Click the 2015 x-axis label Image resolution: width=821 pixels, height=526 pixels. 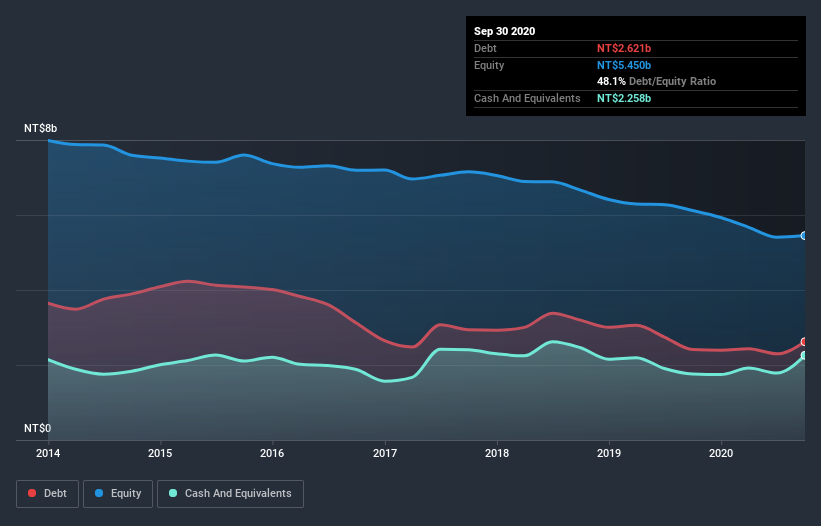pos(160,453)
